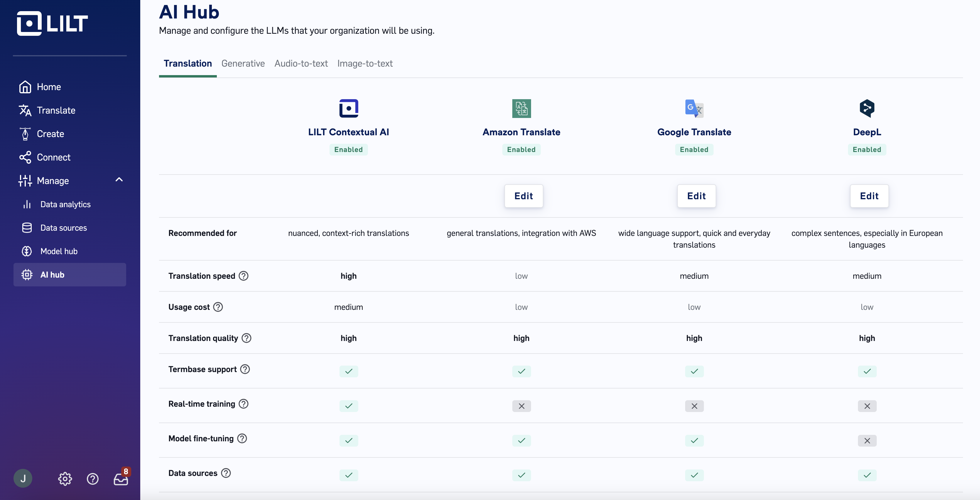Click the Usage cost help icon

pos(218,307)
